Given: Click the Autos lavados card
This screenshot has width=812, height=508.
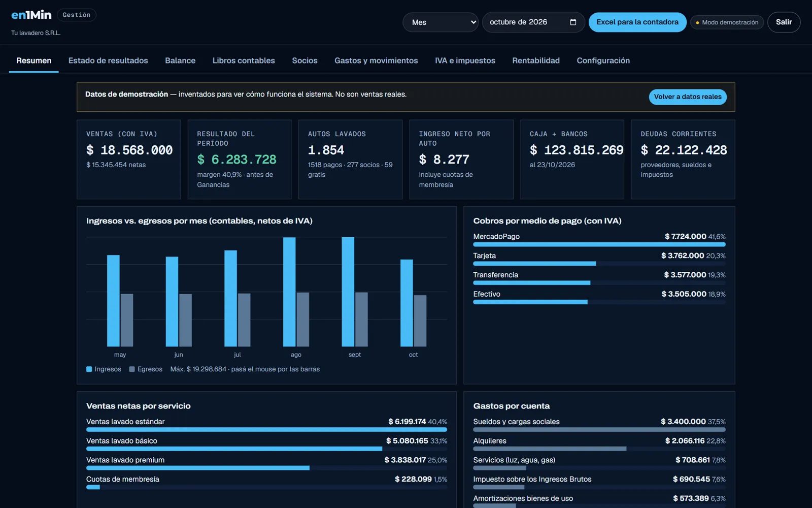Looking at the screenshot, I should pyautogui.click(x=350, y=160).
